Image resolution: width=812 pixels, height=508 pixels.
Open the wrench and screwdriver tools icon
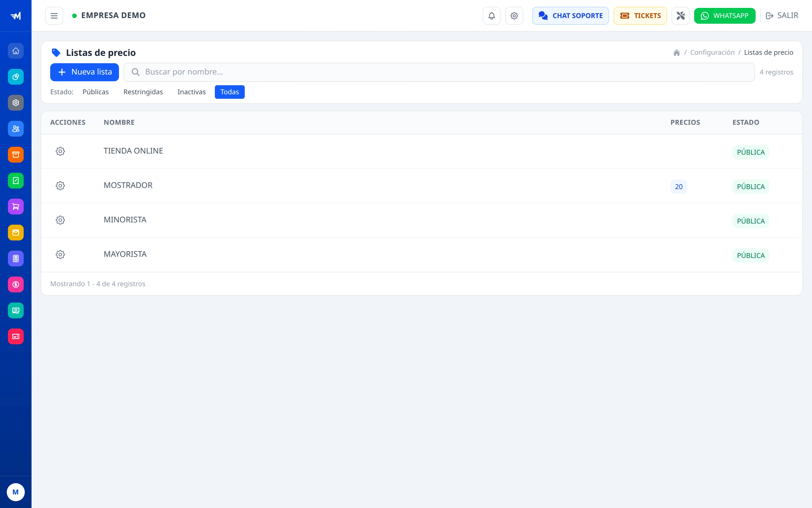680,16
